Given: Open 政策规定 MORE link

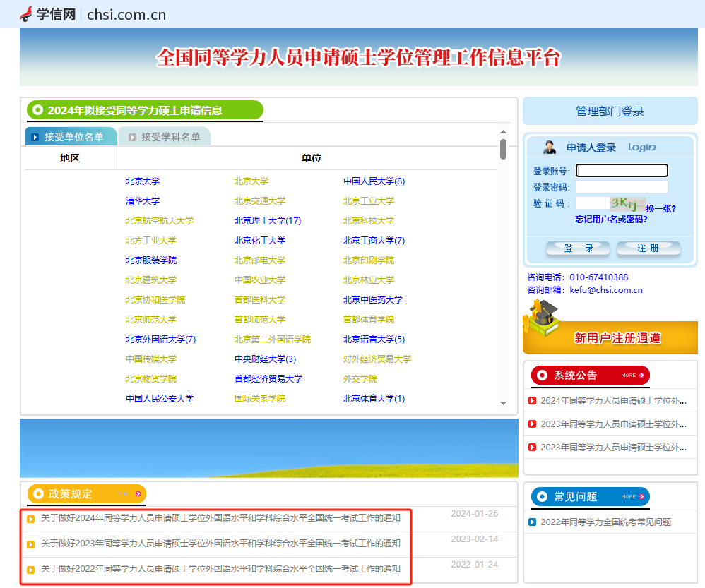Looking at the screenshot, I should 129,493.
